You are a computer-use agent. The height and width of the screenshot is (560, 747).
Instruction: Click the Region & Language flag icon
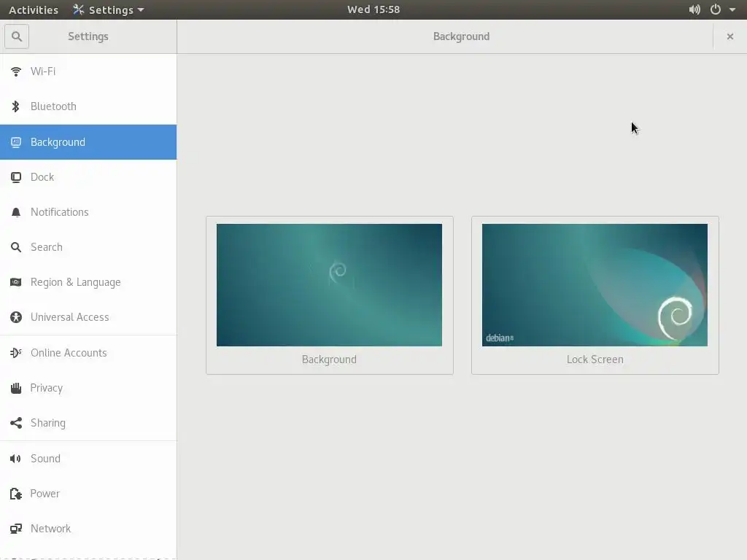click(x=16, y=282)
